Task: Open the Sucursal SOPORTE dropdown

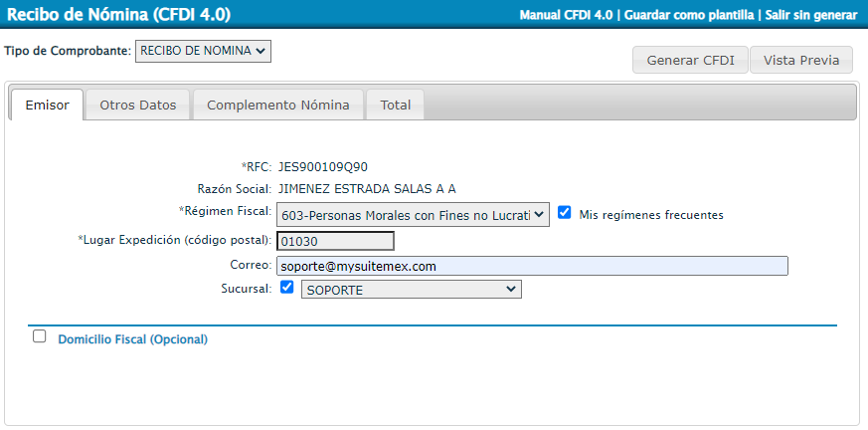Action: click(411, 289)
